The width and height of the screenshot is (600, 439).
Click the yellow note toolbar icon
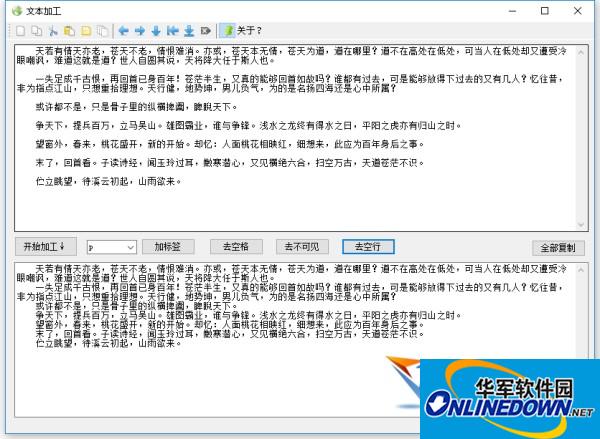[x=86, y=31]
